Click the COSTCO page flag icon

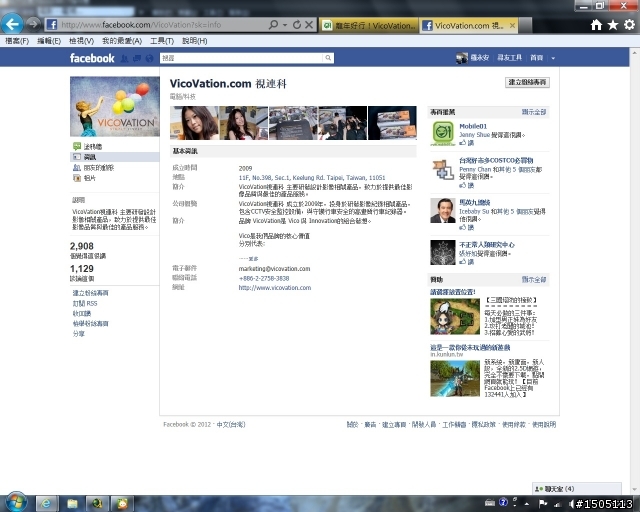tap(443, 170)
